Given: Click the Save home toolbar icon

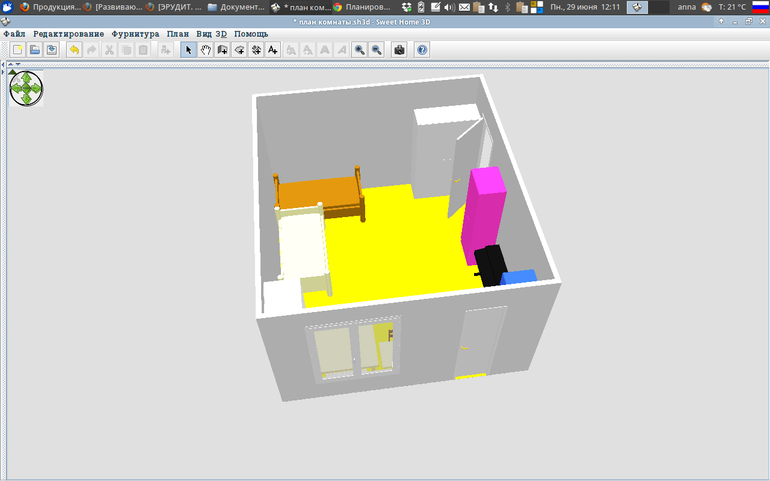Looking at the screenshot, I should coord(51,50).
